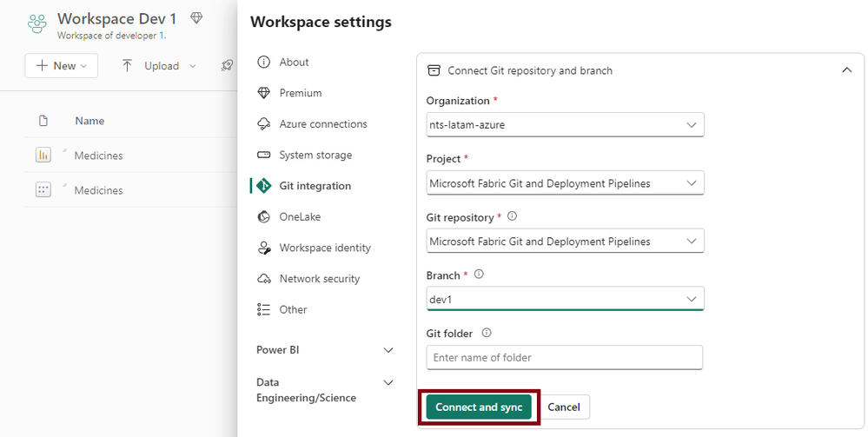Click the System storage drive icon
Viewport: 868px width, 437px height.
264,155
